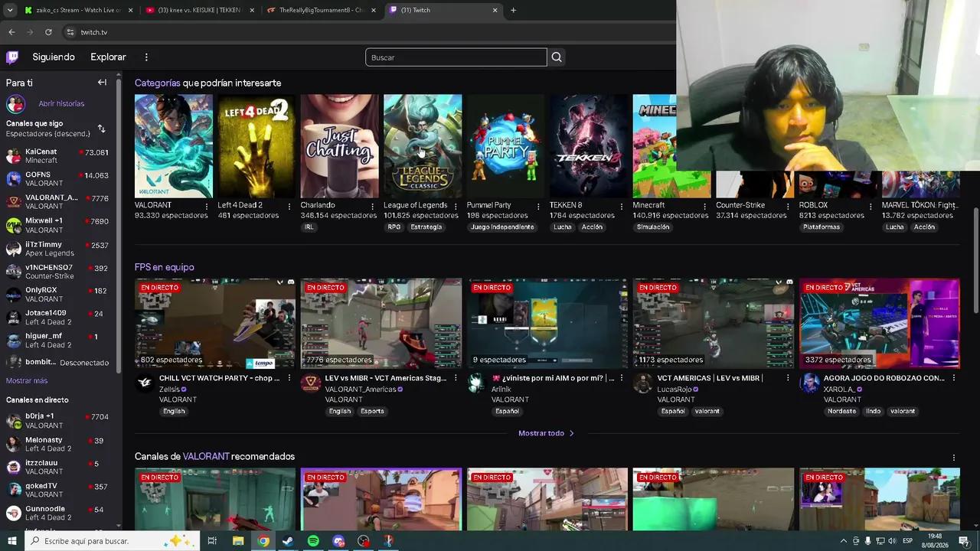Click the Abrir historias link
The image size is (980, 551).
click(61, 103)
